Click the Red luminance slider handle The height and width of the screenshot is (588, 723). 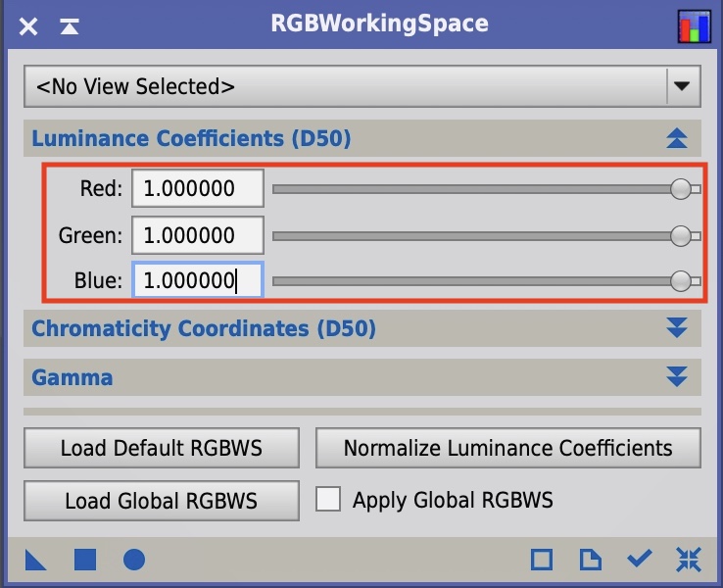681,188
